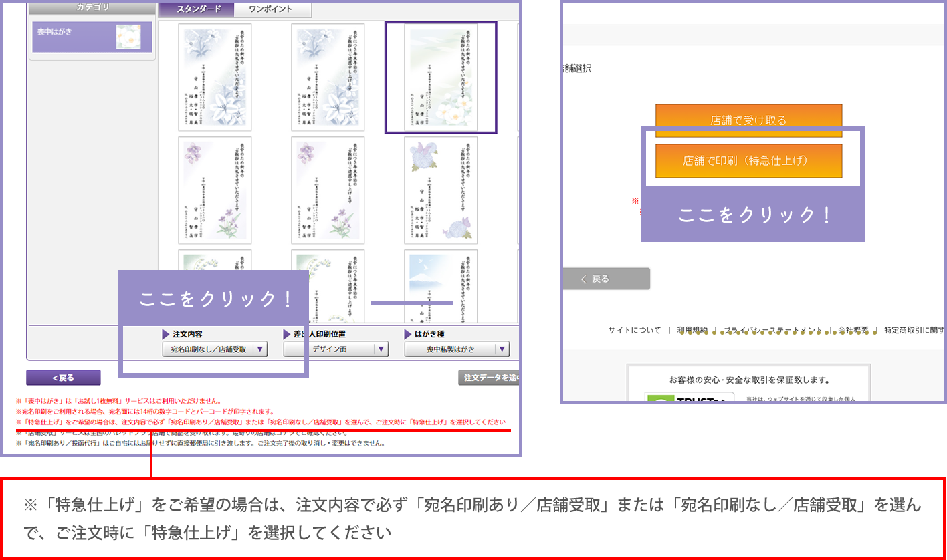The image size is (947, 560).
Task: Choose the middle purple flower design in second row
Action: (328, 190)
